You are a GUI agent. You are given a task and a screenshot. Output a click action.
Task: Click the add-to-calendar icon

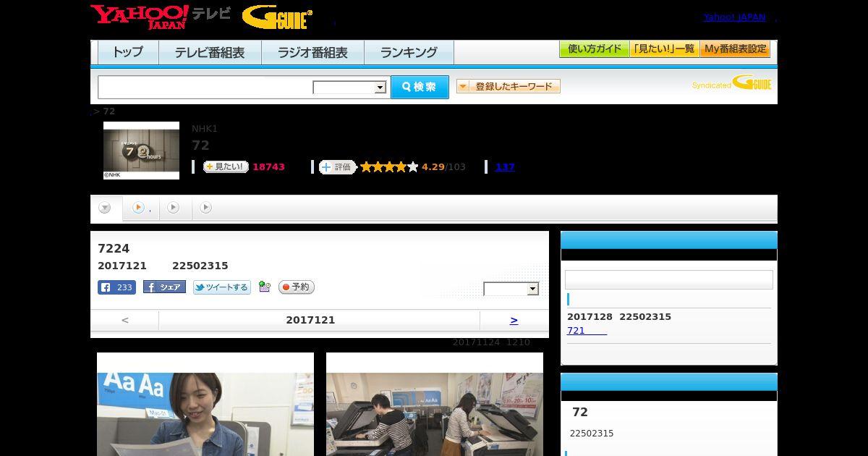(x=265, y=287)
